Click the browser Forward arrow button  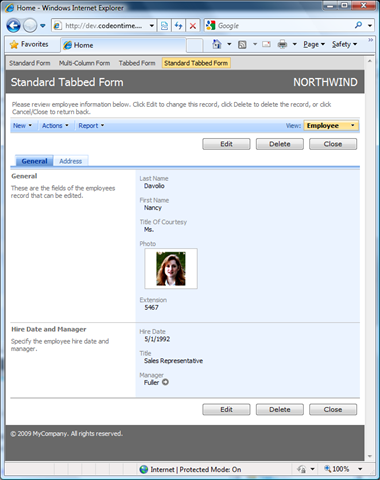(30, 26)
